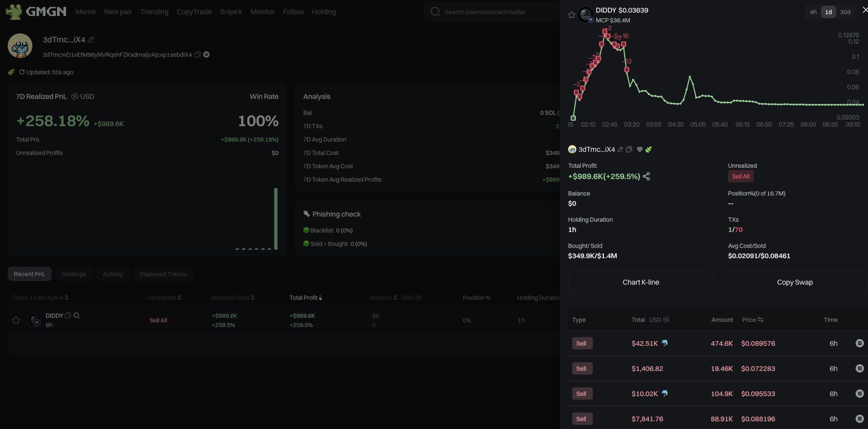Click the heart follow icon beside 3dTmc...iX4
The height and width of the screenshot is (429, 868).
639,149
